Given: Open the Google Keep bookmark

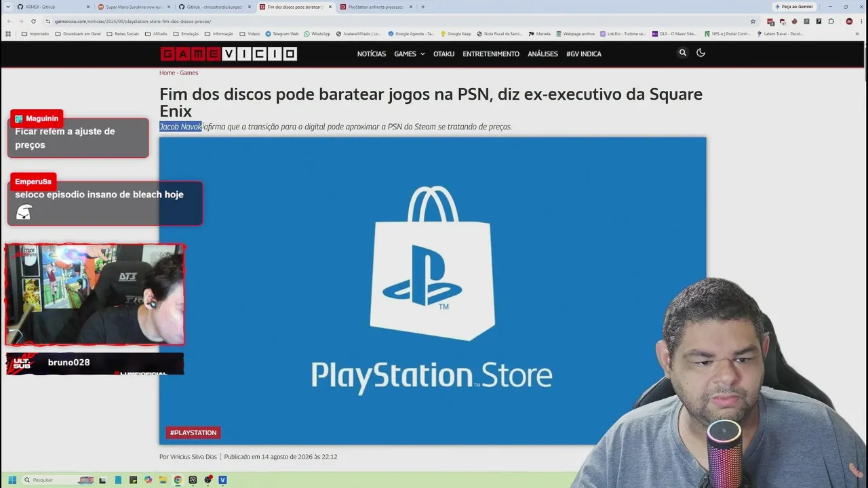Looking at the screenshot, I should [456, 34].
